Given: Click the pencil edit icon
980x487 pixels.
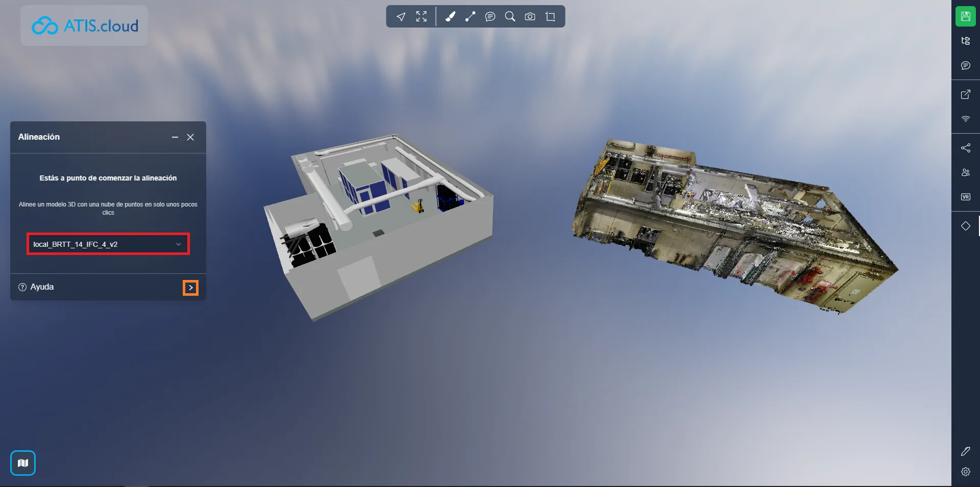Looking at the screenshot, I should pyautogui.click(x=965, y=451).
